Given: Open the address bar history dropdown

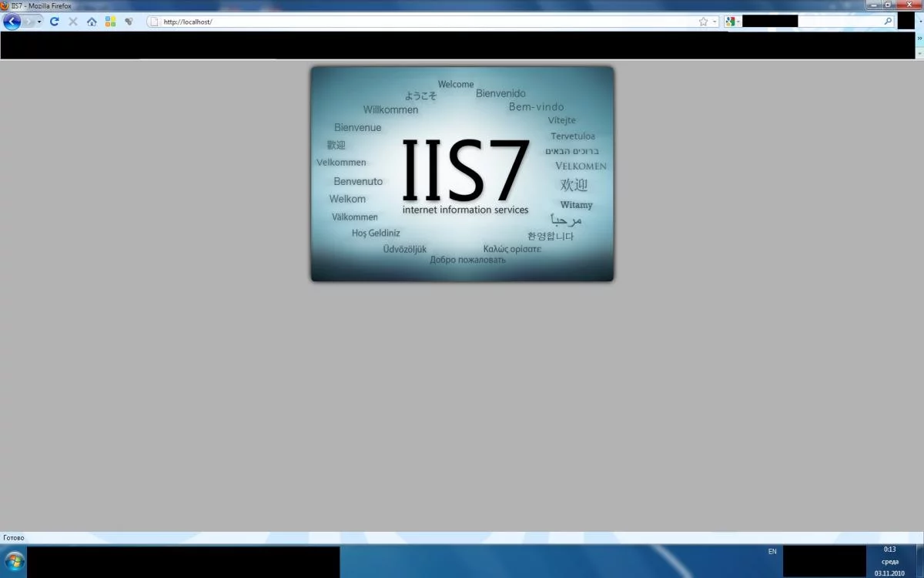Looking at the screenshot, I should pos(715,22).
